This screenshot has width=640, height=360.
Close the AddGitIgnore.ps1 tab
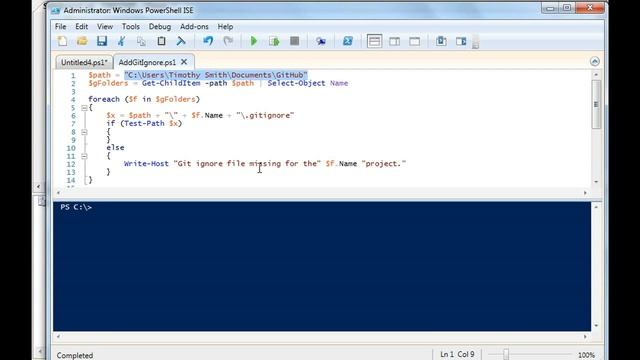click(184, 62)
